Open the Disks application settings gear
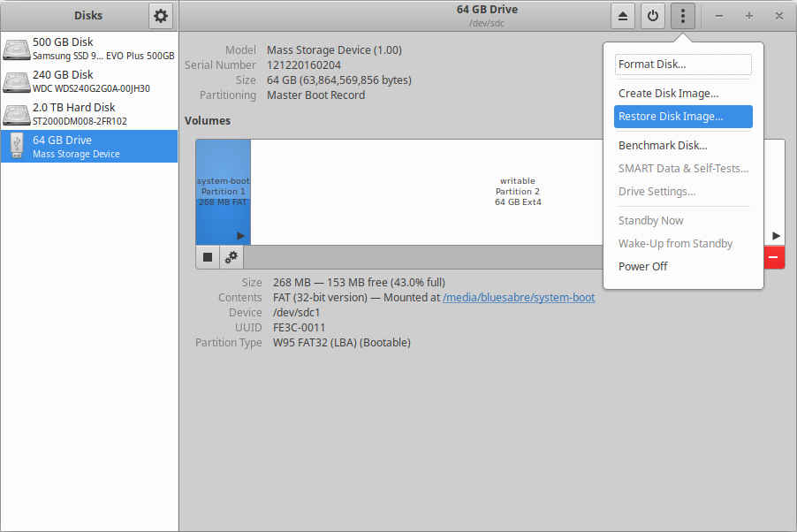Image resolution: width=797 pixels, height=532 pixels. click(160, 15)
